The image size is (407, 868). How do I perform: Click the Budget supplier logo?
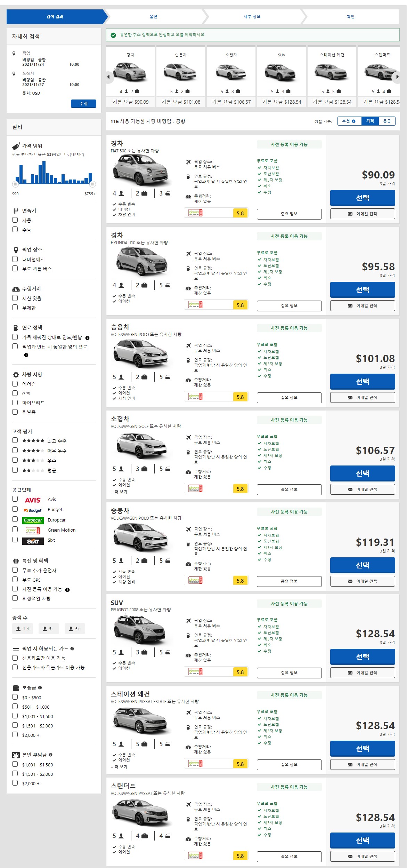(x=33, y=510)
